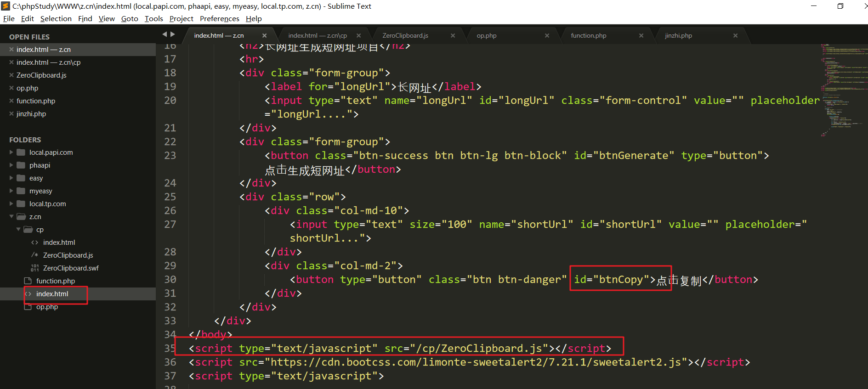Switch to the jinzhi.php tab
The image size is (868, 389).
click(x=678, y=35)
